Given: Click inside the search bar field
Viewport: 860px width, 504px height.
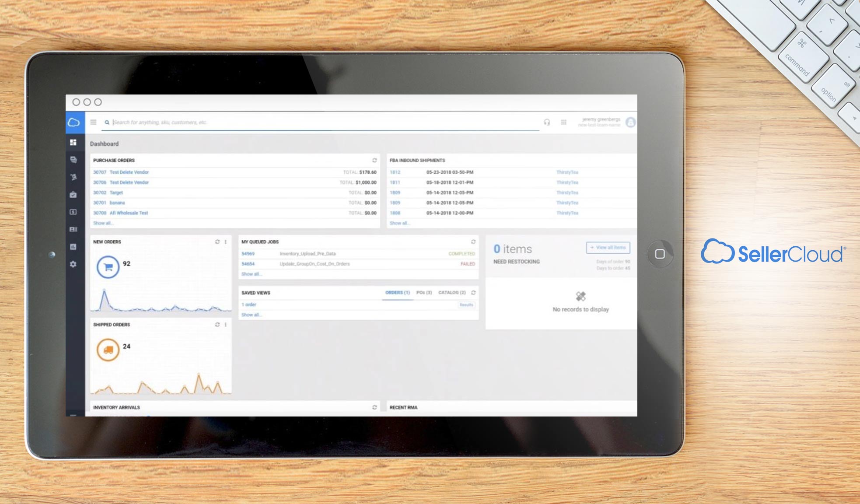Looking at the screenshot, I should [x=262, y=122].
